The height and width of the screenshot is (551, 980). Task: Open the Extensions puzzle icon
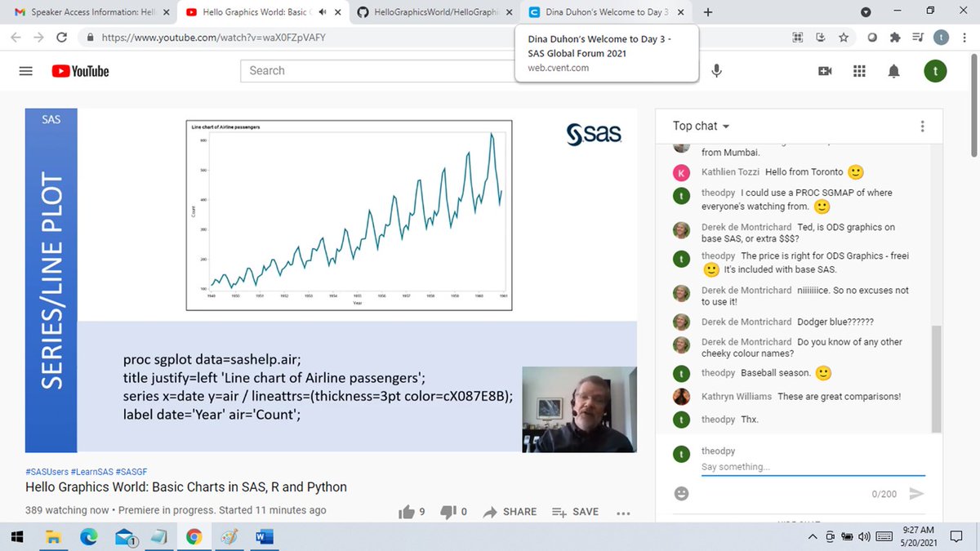(895, 38)
